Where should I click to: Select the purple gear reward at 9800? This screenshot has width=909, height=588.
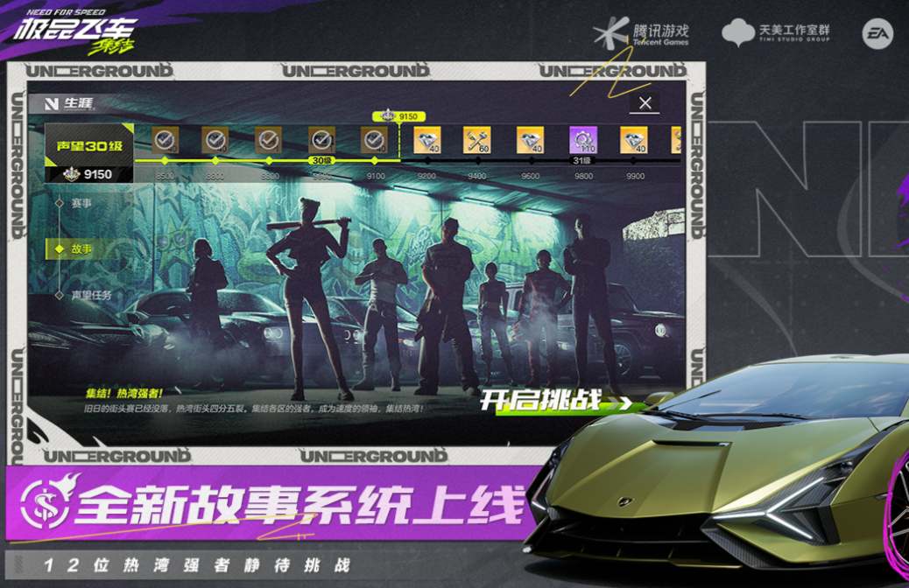[x=583, y=140]
